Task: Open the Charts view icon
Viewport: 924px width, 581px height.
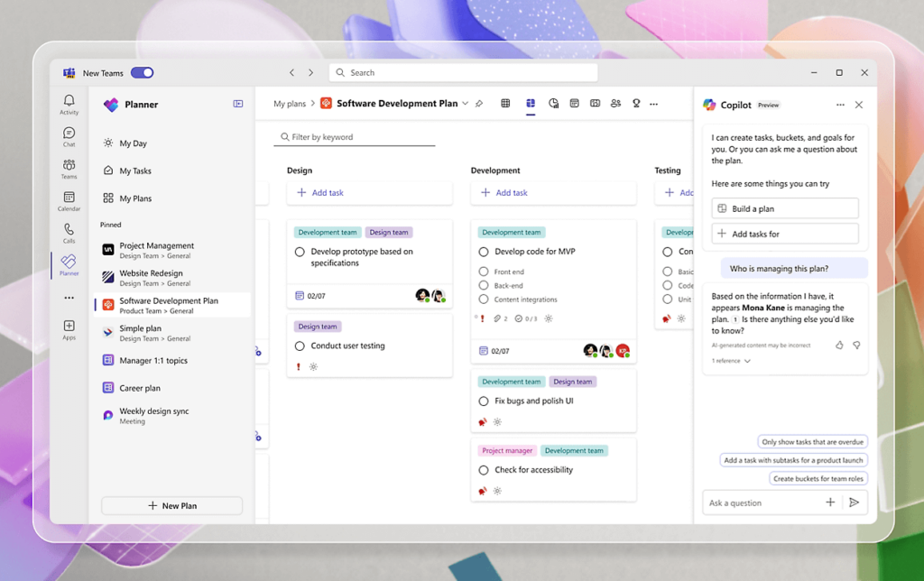Action: point(553,103)
